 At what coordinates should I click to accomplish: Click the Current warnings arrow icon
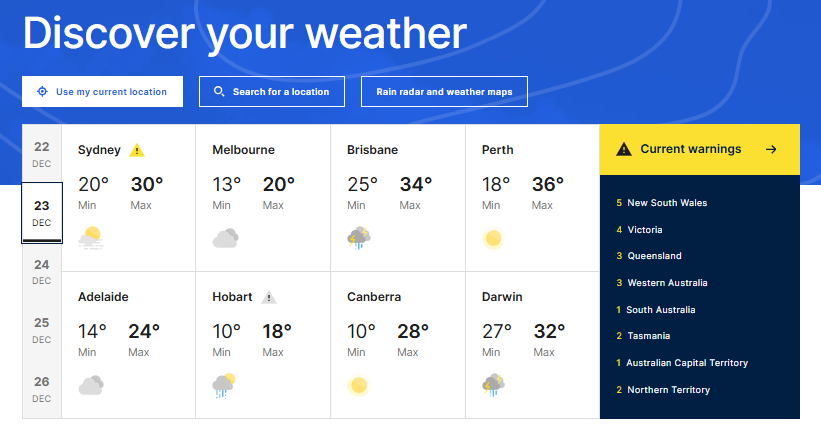(771, 150)
